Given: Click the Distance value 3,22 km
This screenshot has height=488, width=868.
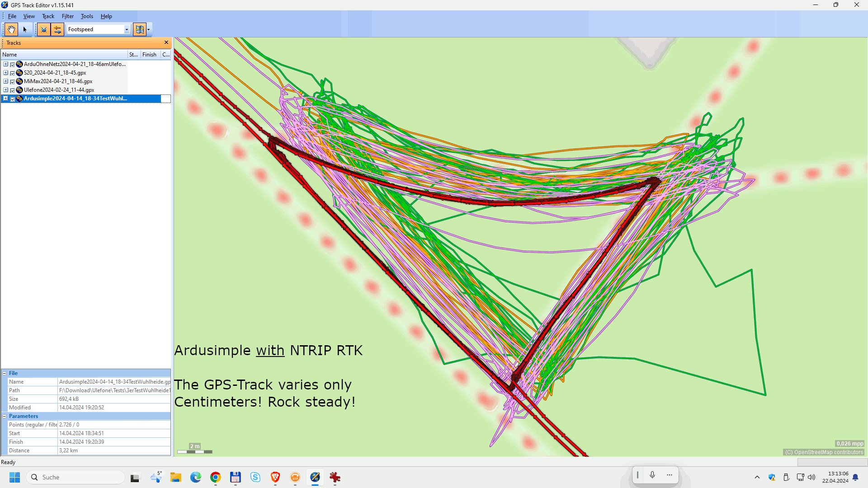Looking at the screenshot, I should click(x=114, y=450).
